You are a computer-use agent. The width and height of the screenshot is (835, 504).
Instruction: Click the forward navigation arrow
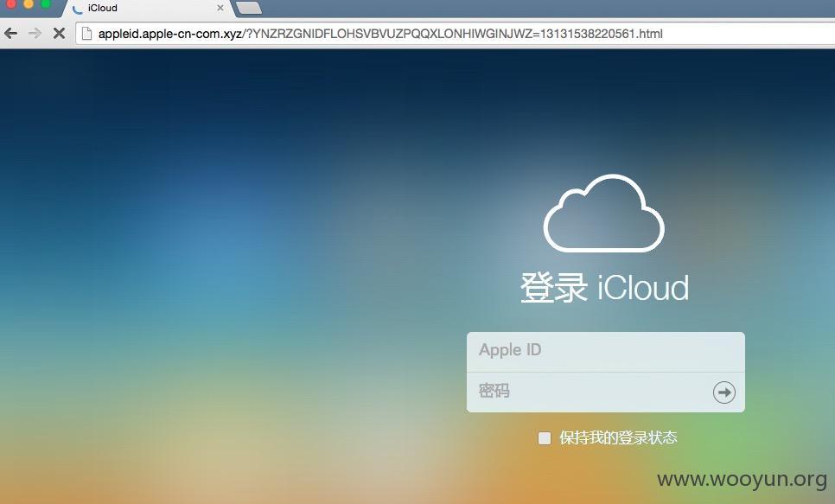click(x=35, y=34)
